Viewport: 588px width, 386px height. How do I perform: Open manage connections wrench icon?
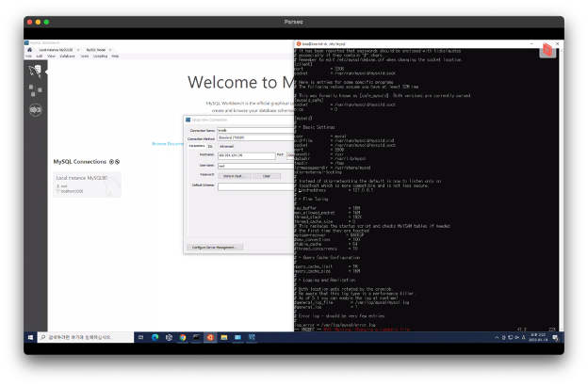(118, 162)
